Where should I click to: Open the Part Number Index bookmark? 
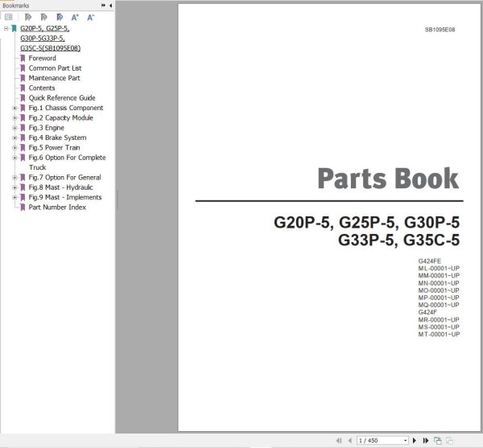coord(57,207)
